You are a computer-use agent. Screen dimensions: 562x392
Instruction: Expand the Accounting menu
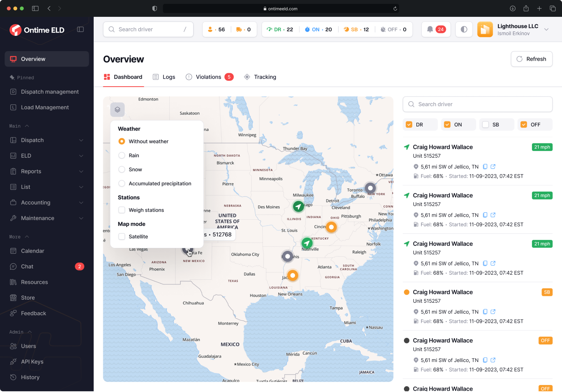[x=47, y=203]
